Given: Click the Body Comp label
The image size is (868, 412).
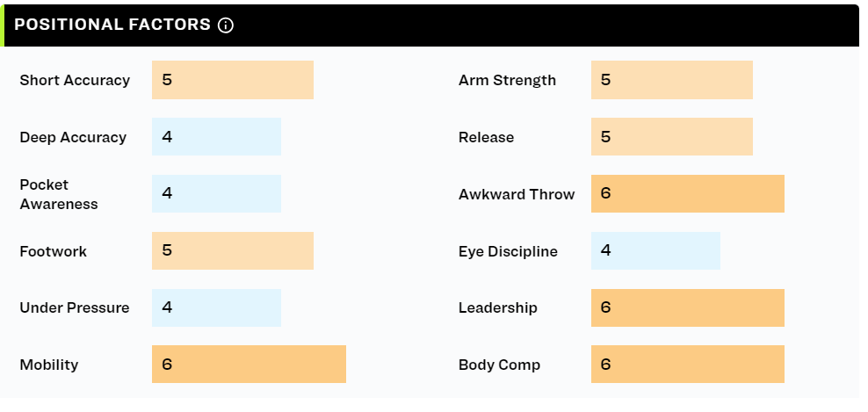Looking at the screenshot, I should tap(499, 365).
